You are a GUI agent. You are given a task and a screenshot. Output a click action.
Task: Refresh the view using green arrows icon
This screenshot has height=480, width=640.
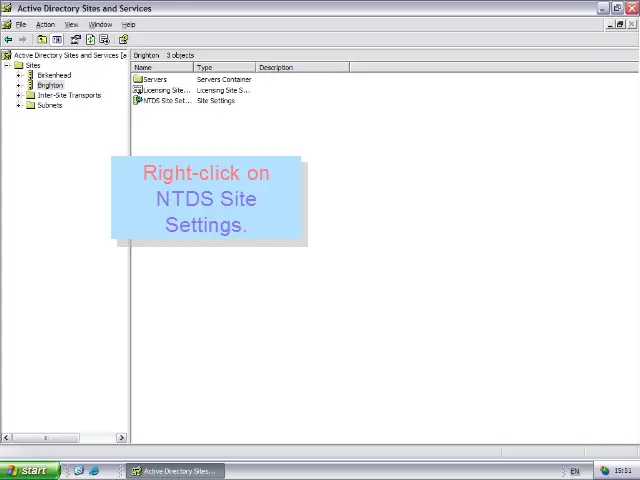click(90, 40)
